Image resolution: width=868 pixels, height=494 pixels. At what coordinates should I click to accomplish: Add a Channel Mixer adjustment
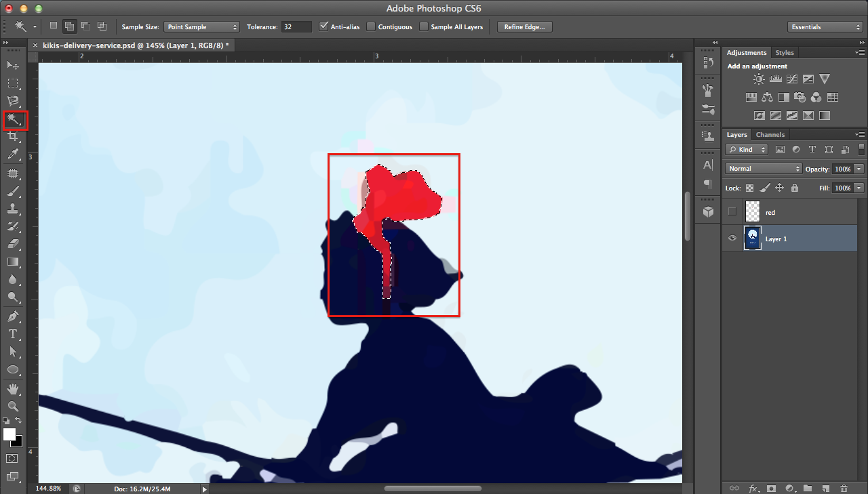pos(816,97)
